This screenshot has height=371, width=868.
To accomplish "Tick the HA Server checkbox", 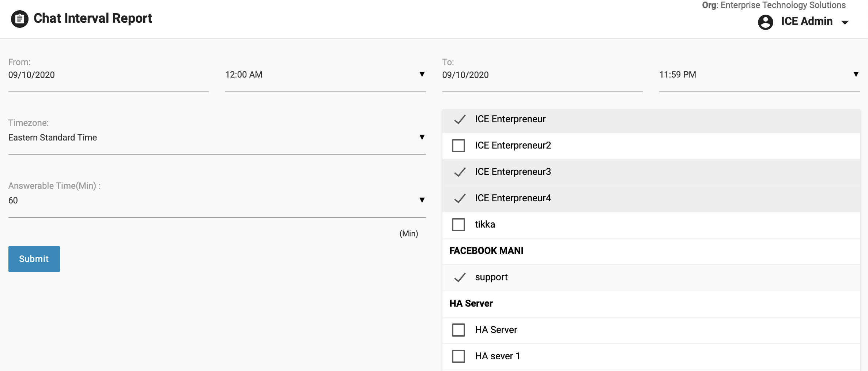I will [x=458, y=330].
